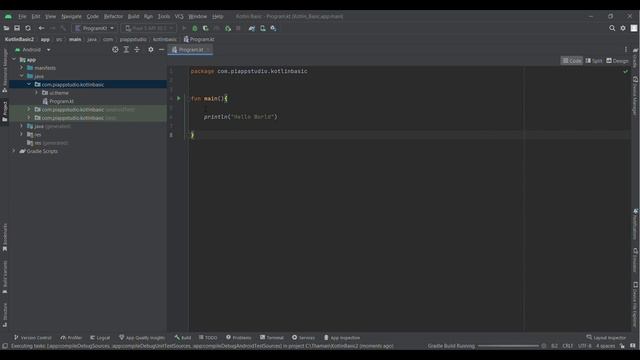Open the ProgramKt run configuration dropdown
Viewport: 640px width, 360px height.
pos(94,28)
